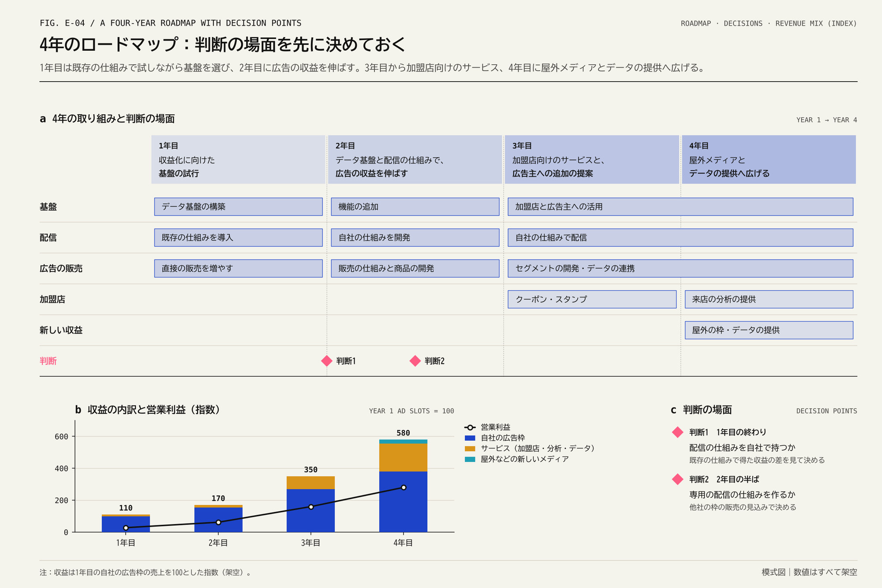Click the 営業利益 data point on the 4年目 bar

pos(404,487)
